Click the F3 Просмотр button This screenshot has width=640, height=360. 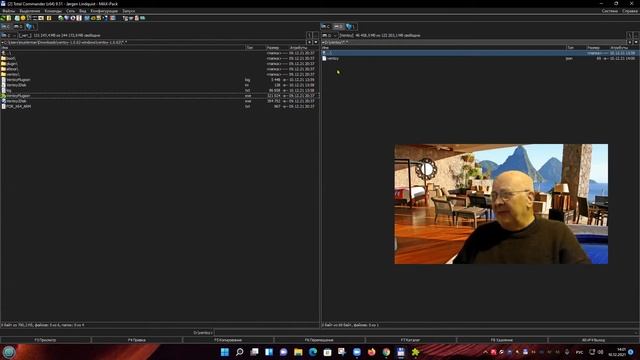click(x=45, y=340)
